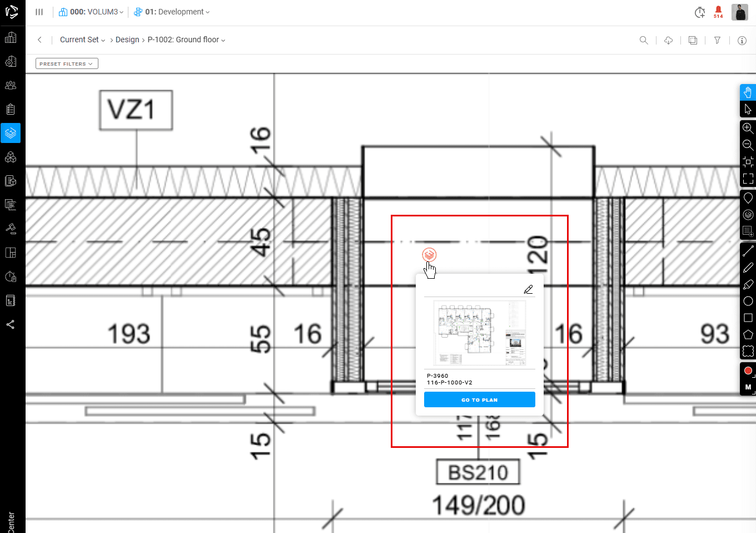Open notifications bell showing 514
This screenshot has height=533, width=756.
pyautogui.click(x=718, y=12)
